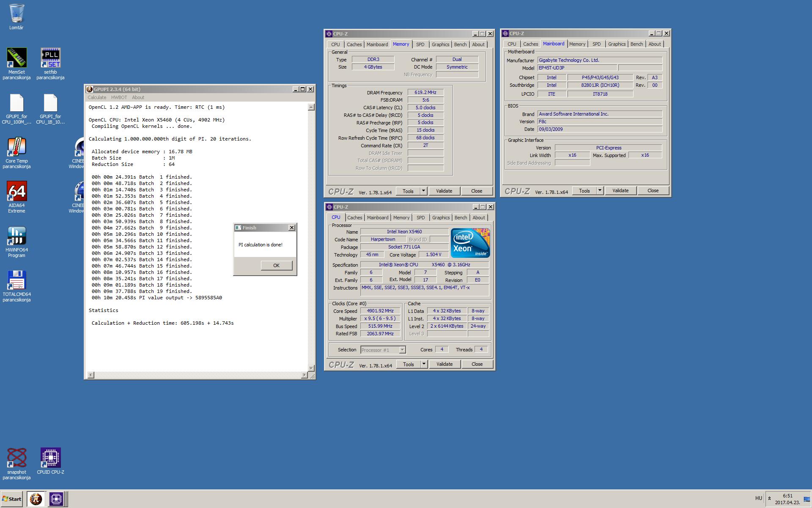
Task: Open the Lomtár recycle bin icon
Action: coord(16,17)
